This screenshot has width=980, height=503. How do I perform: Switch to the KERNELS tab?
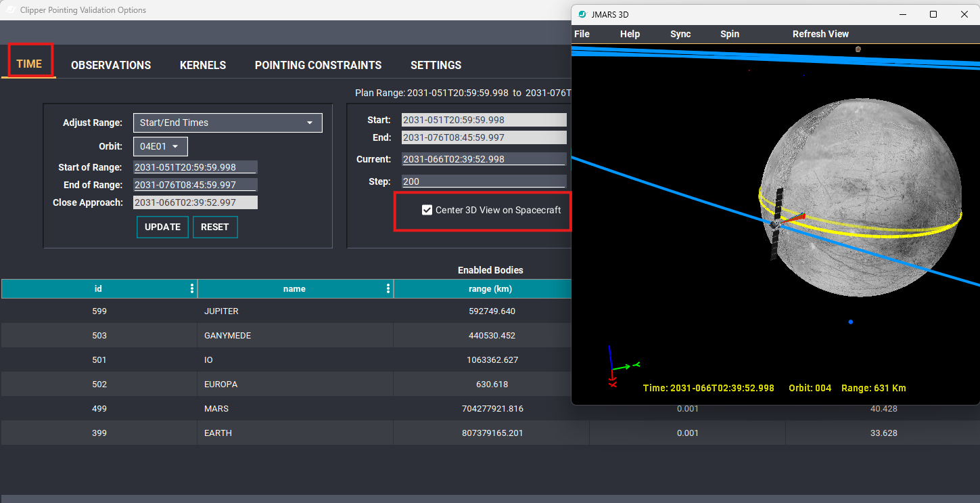click(203, 65)
